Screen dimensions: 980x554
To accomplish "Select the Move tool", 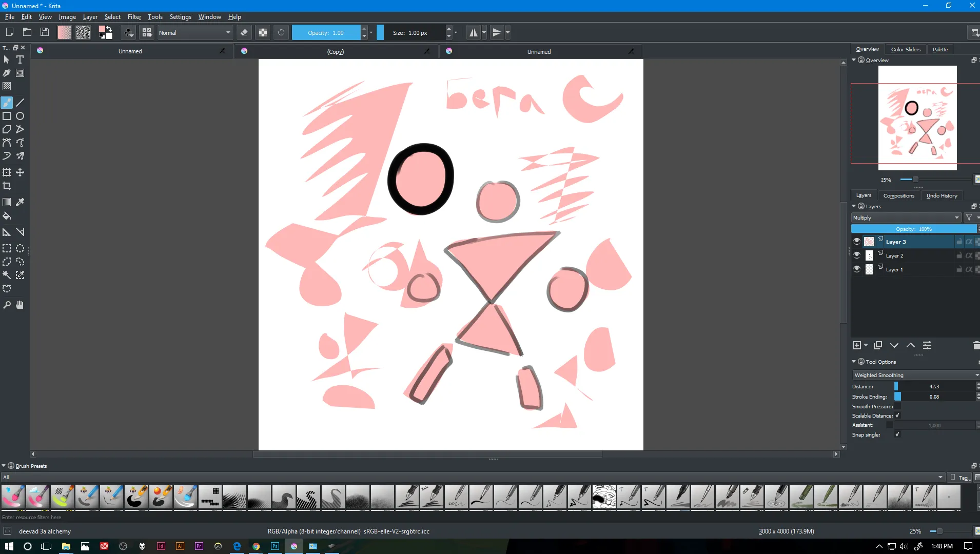I will click(x=20, y=172).
